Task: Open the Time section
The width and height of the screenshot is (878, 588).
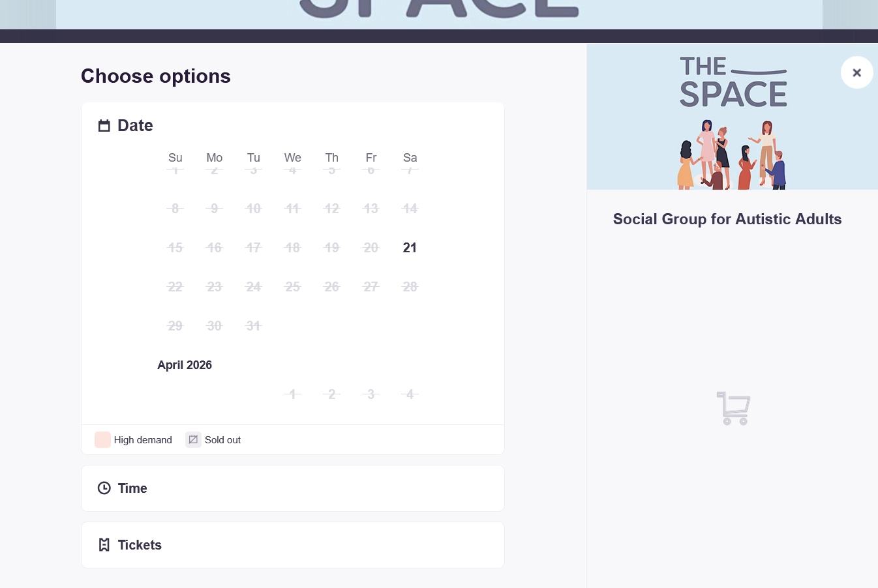Action: (292, 488)
